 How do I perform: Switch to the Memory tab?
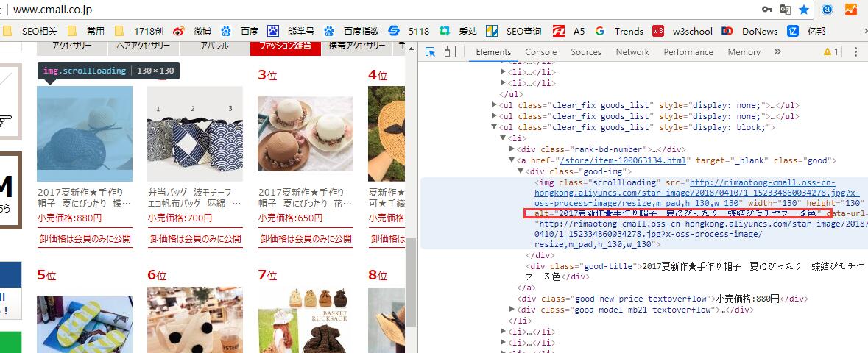point(744,52)
